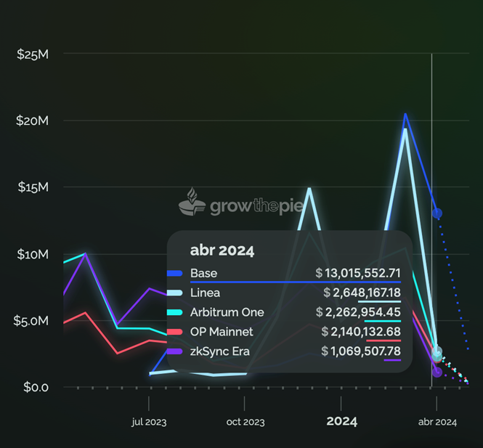Viewport: 483px width, 448px height.
Task: Click the 'Linea' label in tooltip
Action: point(205,293)
